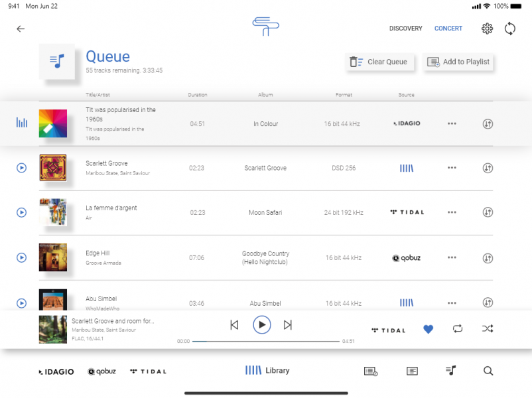Image resolution: width=532 pixels, height=398 pixels.
Task: Click the Add to Playlist button
Action: coord(458,62)
